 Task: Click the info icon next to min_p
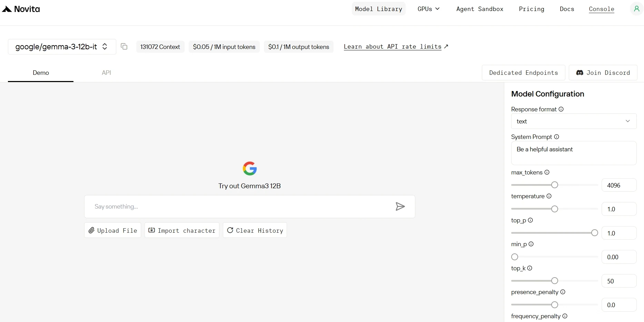[531, 244]
